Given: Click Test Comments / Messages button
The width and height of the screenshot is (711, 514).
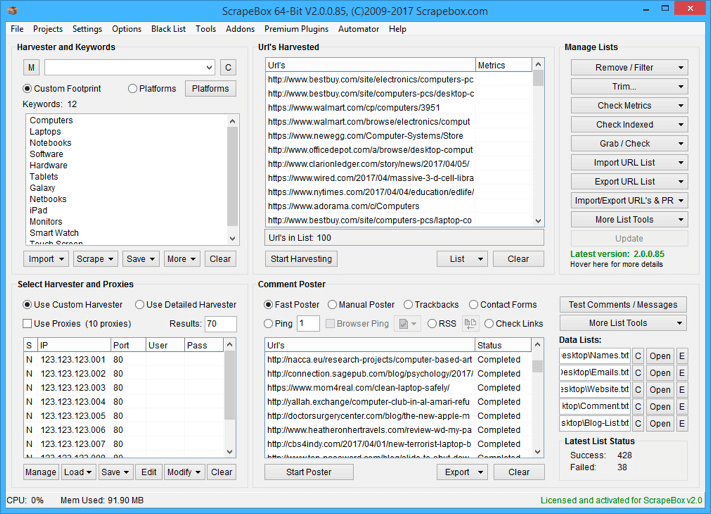Looking at the screenshot, I should pyautogui.click(x=623, y=305).
